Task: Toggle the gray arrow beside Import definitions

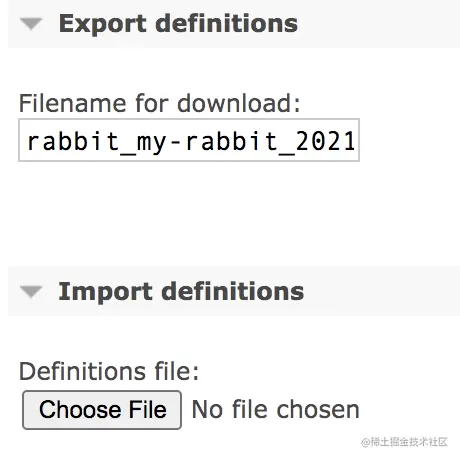Action: click(x=31, y=292)
